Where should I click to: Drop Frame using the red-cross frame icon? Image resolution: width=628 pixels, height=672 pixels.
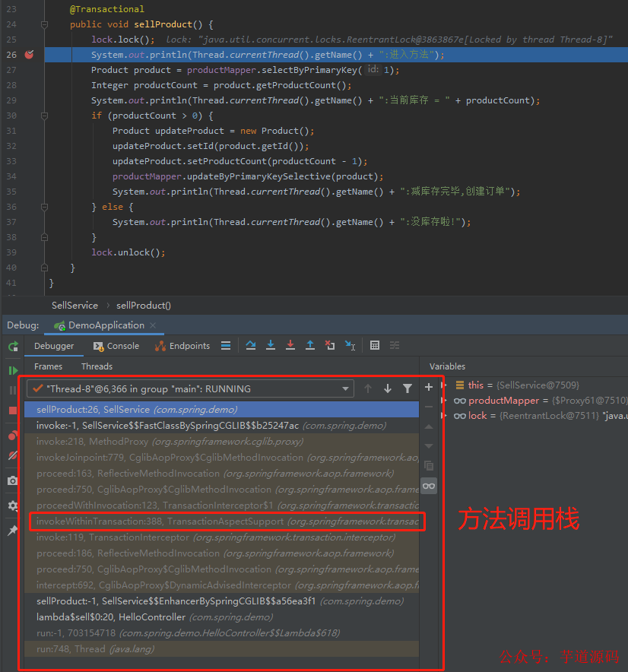tap(330, 345)
